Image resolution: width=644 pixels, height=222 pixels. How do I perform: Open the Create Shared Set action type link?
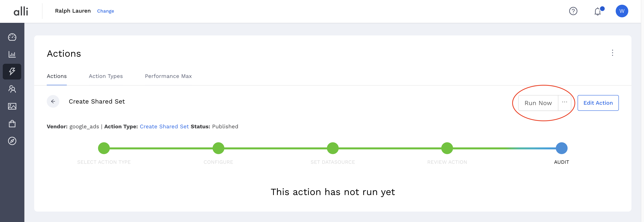coord(164,127)
